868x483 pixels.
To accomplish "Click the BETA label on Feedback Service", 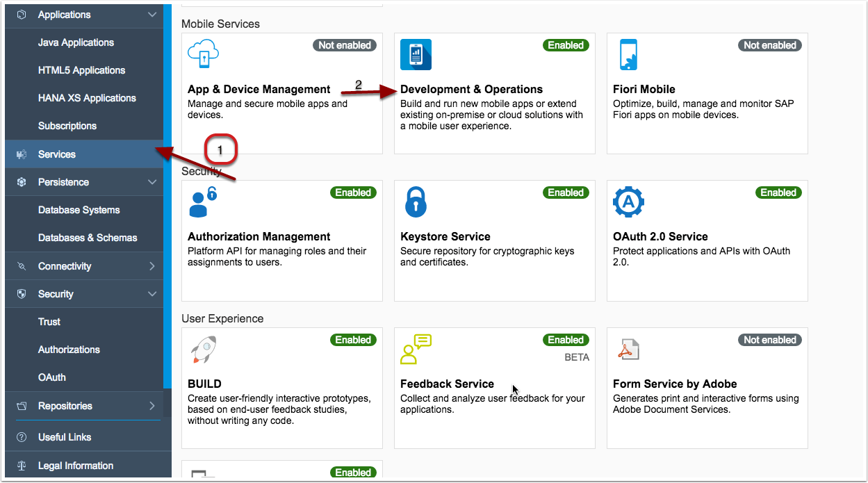I will coord(577,357).
